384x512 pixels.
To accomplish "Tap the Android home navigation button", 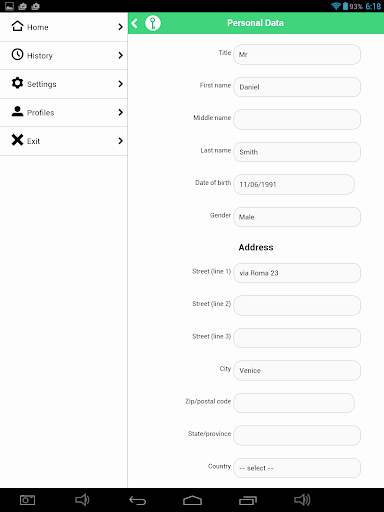I will point(192,500).
